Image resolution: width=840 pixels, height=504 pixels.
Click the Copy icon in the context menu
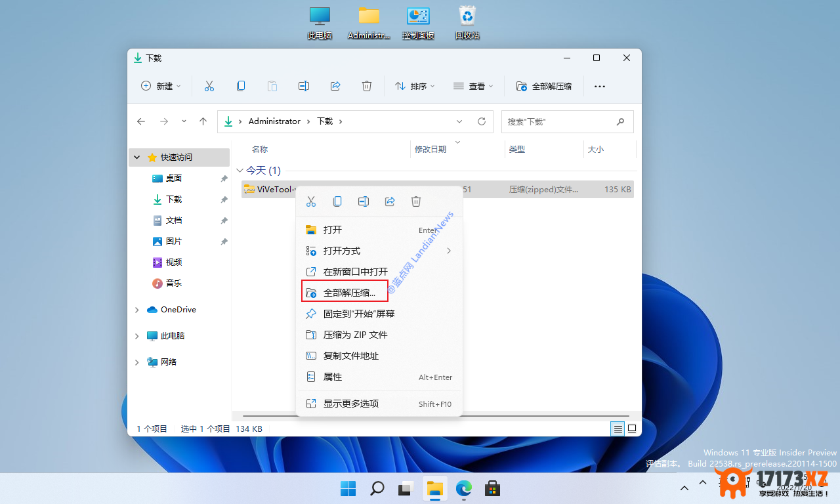click(337, 201)
